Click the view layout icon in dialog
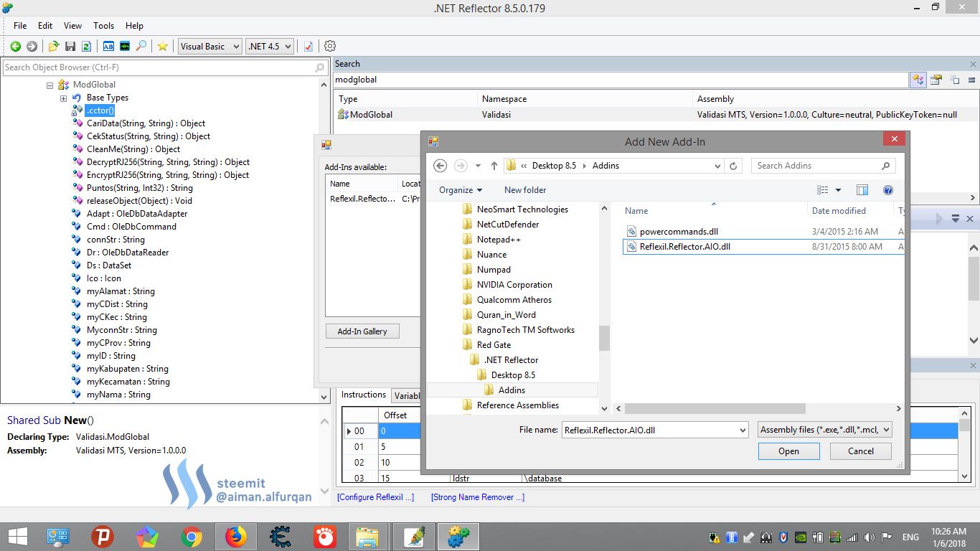Viewport: 980px width, 551px height. coord(822,190)
